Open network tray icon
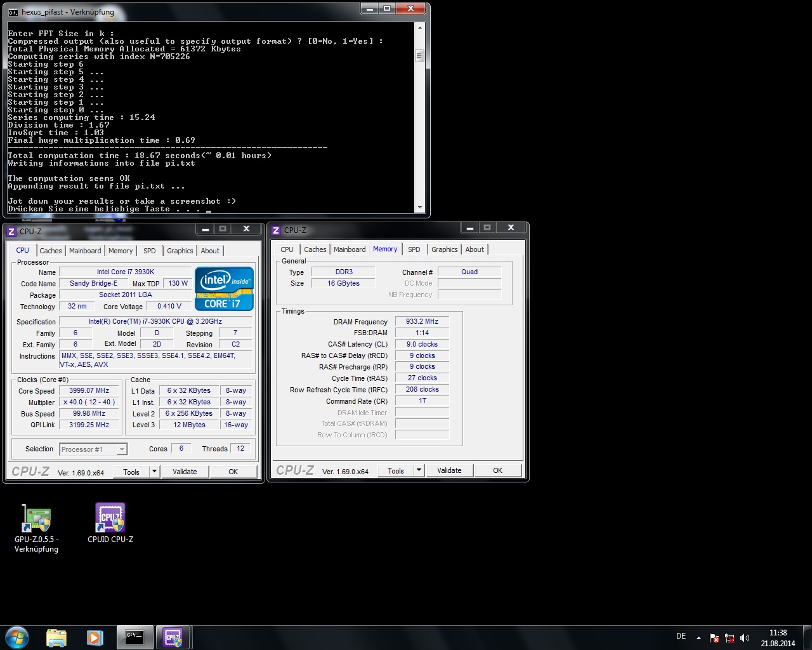The width and height of the screenshot is (812, 650). click(x=730, y=638)
